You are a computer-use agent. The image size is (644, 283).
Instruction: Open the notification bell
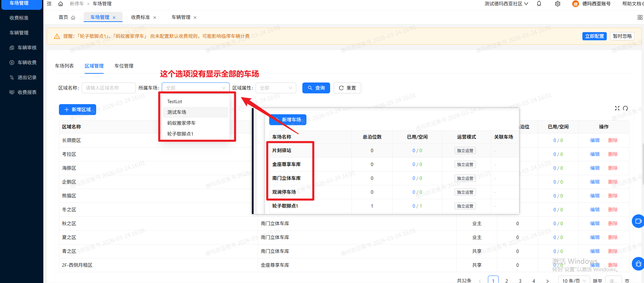[539, 4]
